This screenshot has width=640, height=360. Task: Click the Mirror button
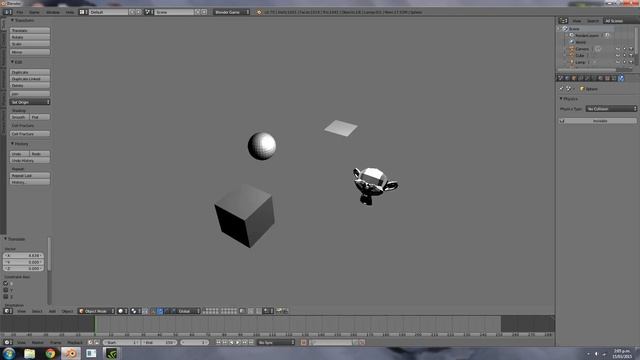point(30,52)
